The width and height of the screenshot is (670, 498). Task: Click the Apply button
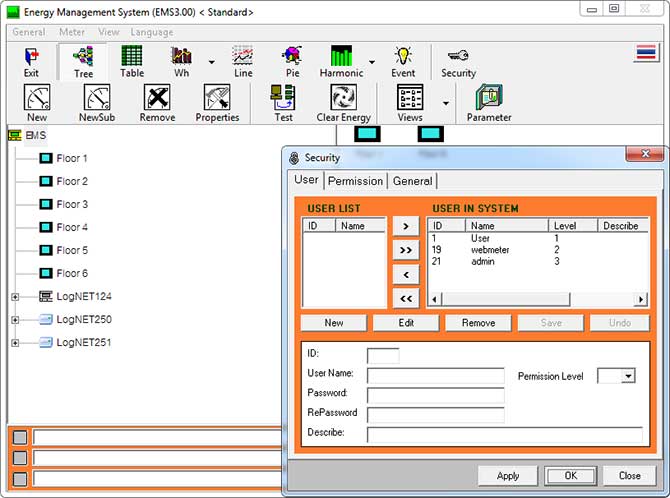[x=508, y=476]
